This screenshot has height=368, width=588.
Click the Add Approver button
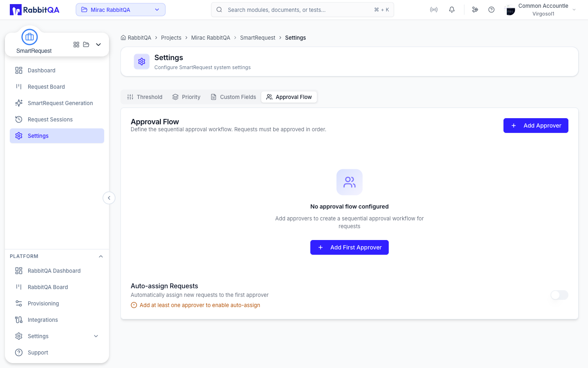tap(536, 126)
